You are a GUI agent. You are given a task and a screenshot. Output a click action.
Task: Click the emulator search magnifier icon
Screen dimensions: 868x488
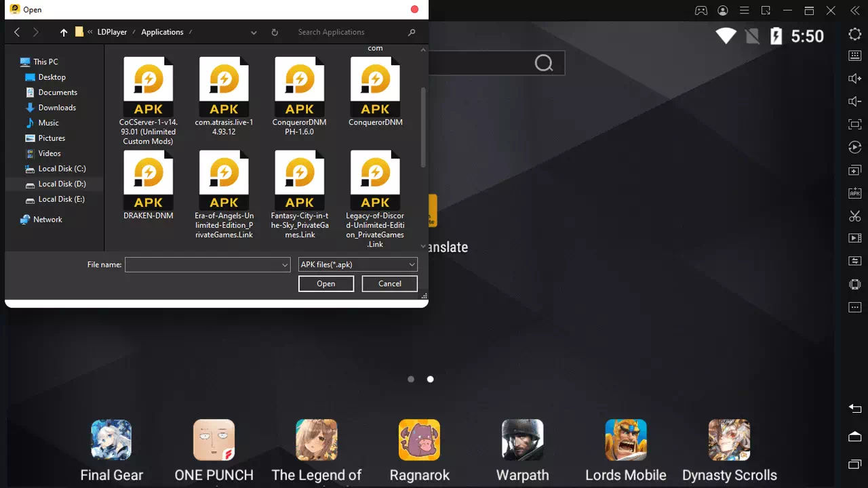click(544, 63)
